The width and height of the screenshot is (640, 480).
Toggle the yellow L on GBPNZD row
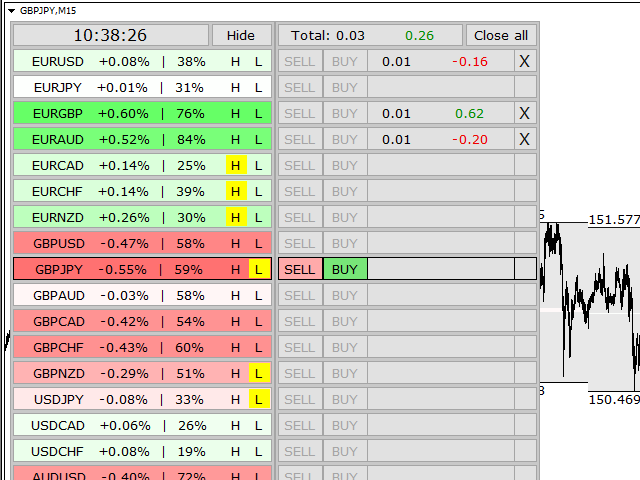(258, 373)
